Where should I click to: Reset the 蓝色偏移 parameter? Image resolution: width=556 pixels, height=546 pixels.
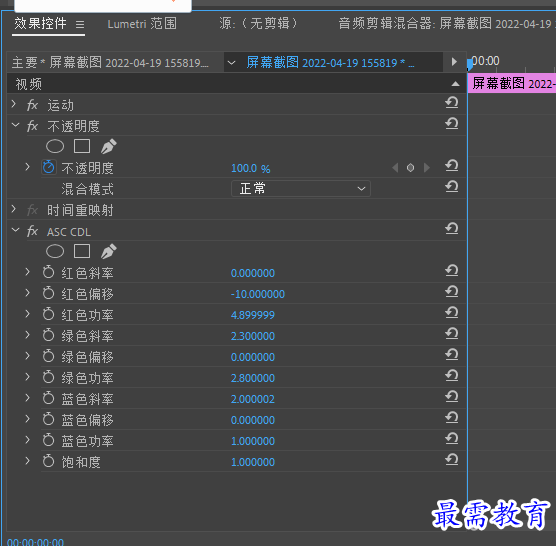tap(451, 418)
